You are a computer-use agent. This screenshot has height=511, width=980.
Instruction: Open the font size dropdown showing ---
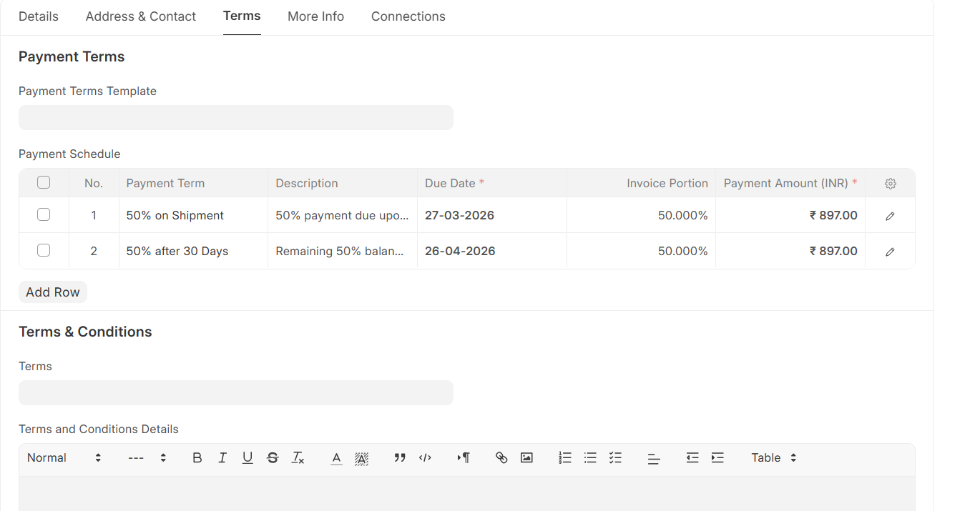[147, 458]
